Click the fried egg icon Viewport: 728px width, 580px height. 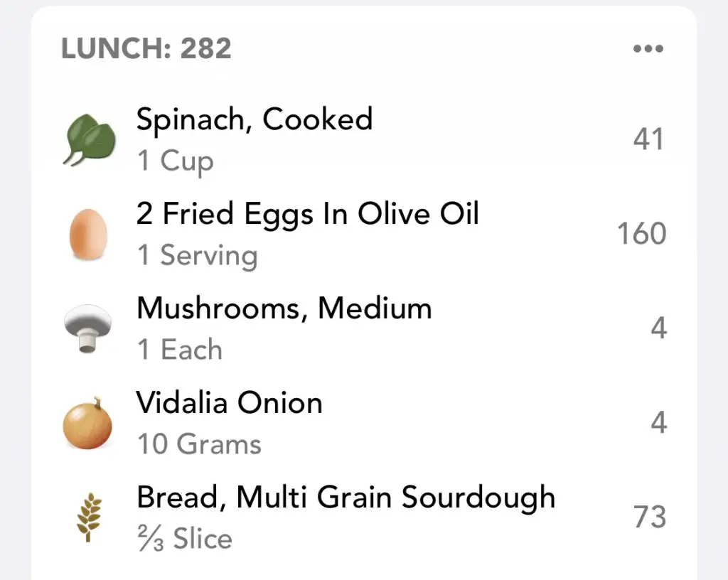coord(89,235)
